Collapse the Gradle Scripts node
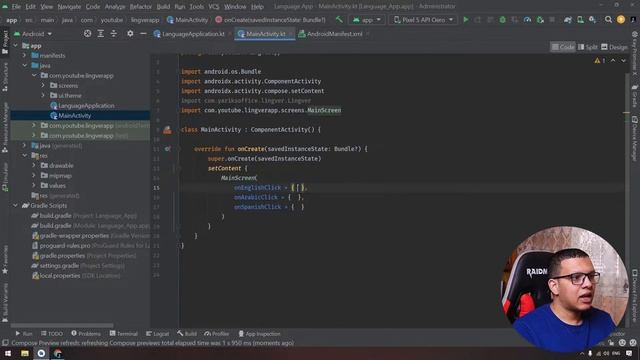Image resolution: width=640 pixels, height=360 pixels. tap(16, 205)
